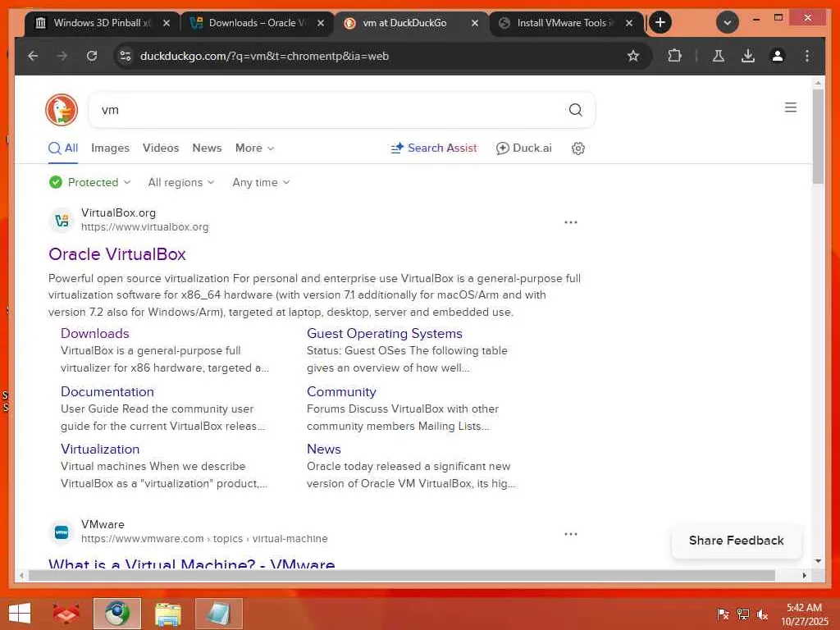Click the VMware result favicon

click(62, 532)
